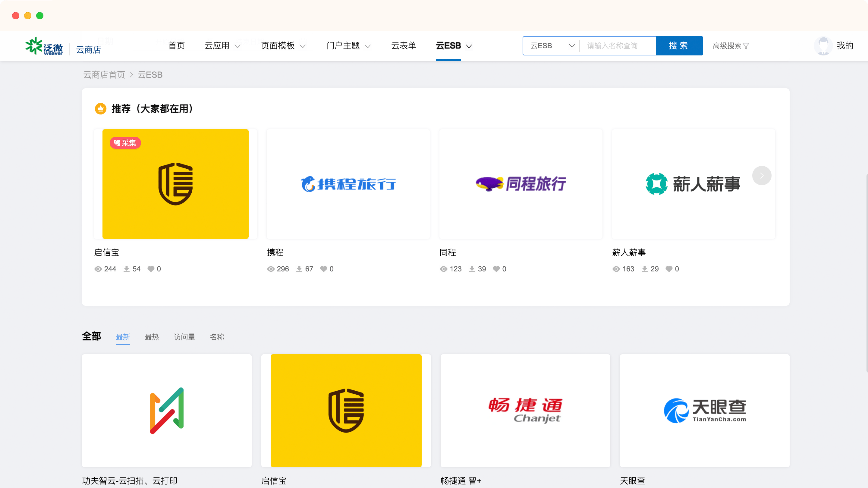The height and width of the screenshot is (488, 868).
Task: Click the 搜索 button
Action: 679,46
